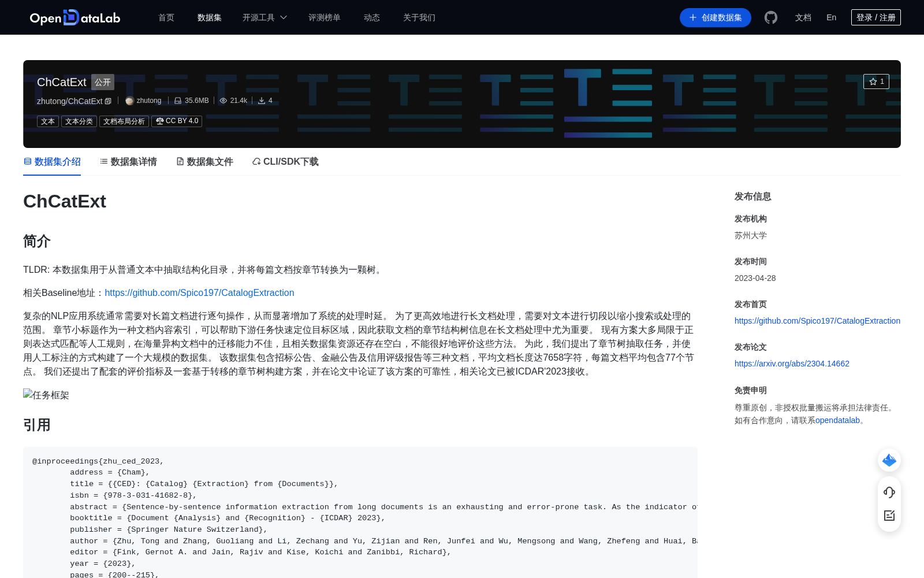Image resolution: width=924 pixels, height=578 pixels.
Task: Click the CC BY 4.0 license tag
Action: click(x=177, y=121)
